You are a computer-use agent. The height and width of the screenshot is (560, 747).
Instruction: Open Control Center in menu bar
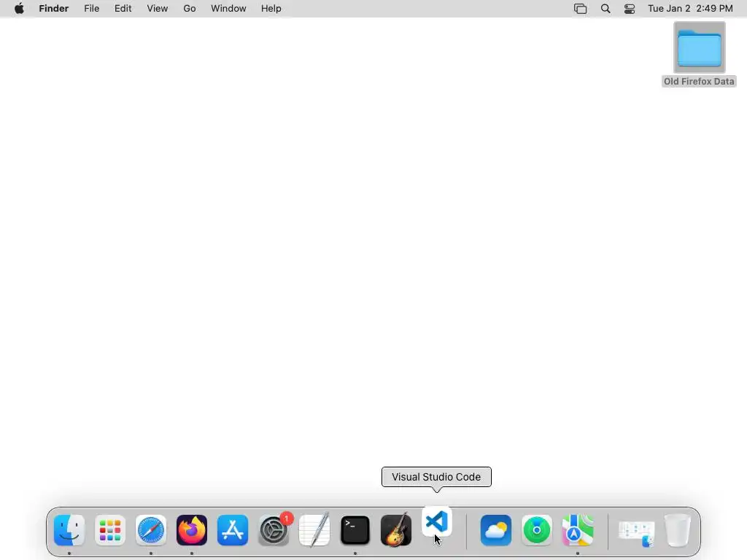coord(630,9)
